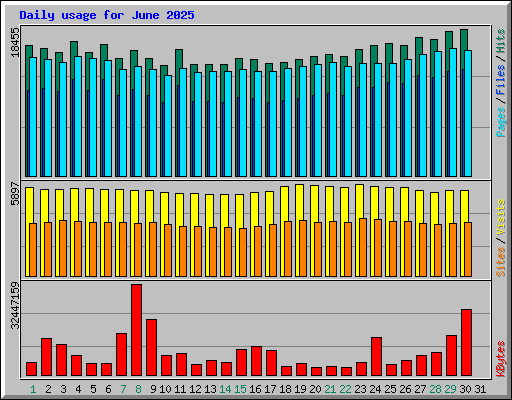Click day 3 on the x-axis
This screenshot has width=512, height=400.
pos(63,389)
